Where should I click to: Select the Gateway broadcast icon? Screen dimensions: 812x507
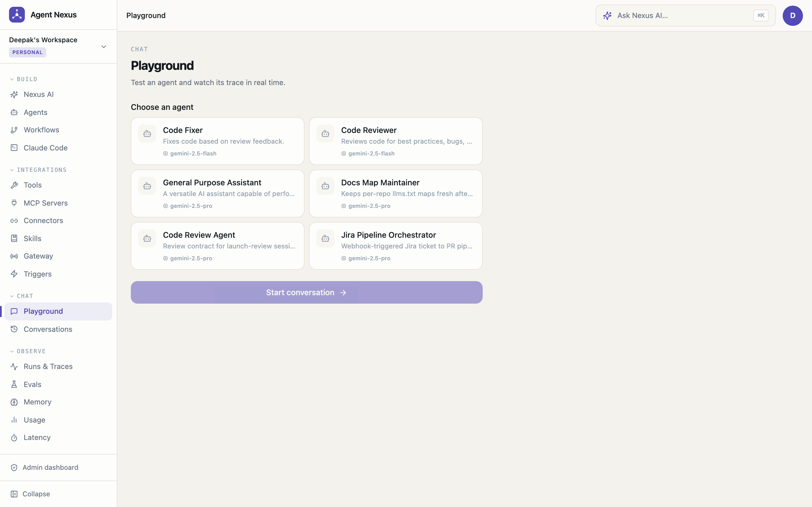[x=14, y=256]
